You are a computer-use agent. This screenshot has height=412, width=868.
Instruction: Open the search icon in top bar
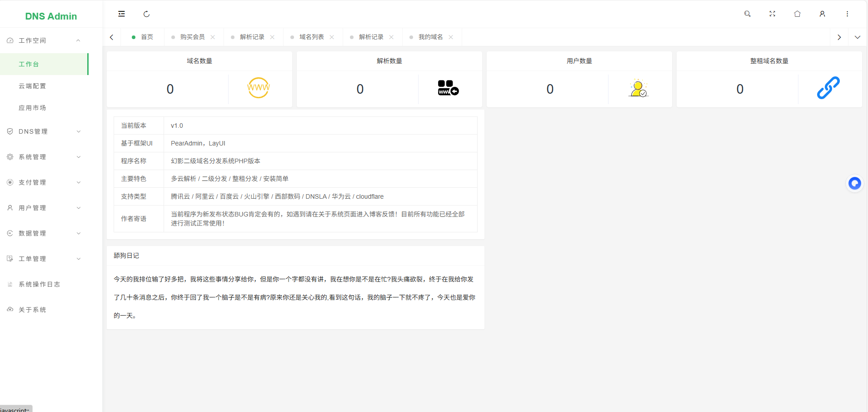point(747,14)
